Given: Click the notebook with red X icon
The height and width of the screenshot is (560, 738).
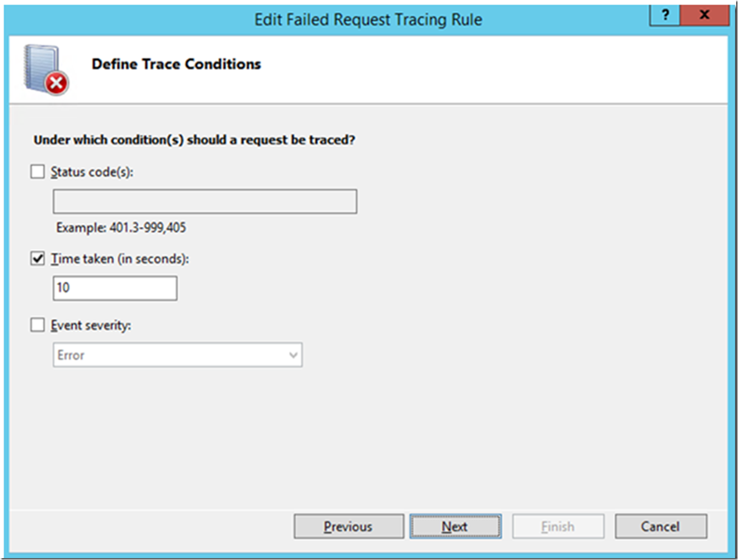Looking at the screenshot, I should pos(46,69).
